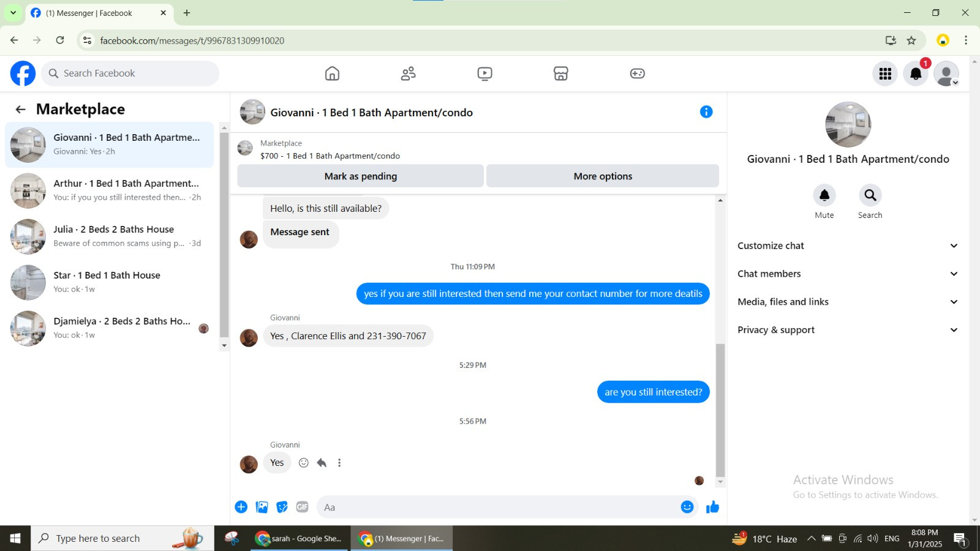Click the $700 listing link in header
Image resolution: width=980 pixels, height=551 pixels.
(330, 156)
